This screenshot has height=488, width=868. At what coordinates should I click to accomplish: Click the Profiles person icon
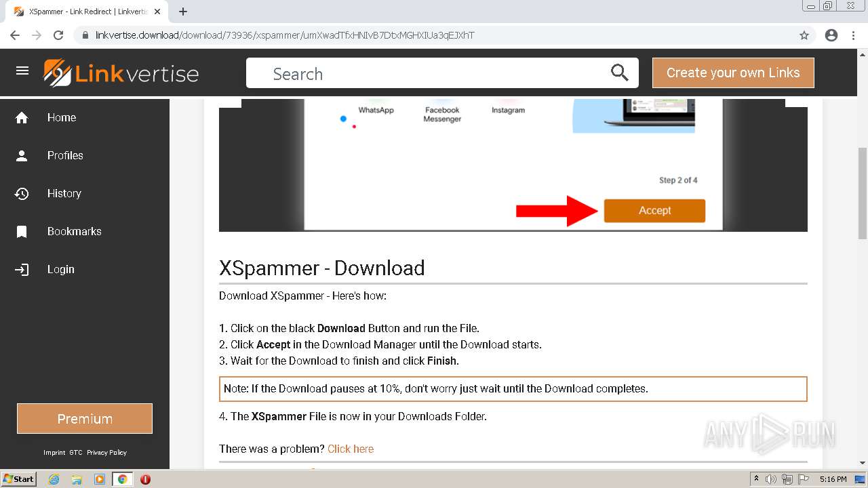point(22,156)
